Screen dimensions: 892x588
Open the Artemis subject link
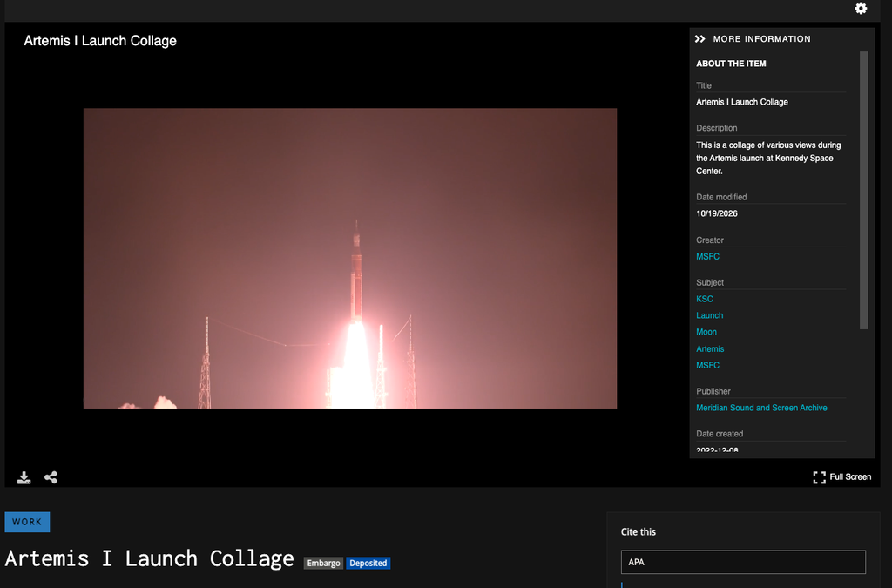[x=710, y=348]
